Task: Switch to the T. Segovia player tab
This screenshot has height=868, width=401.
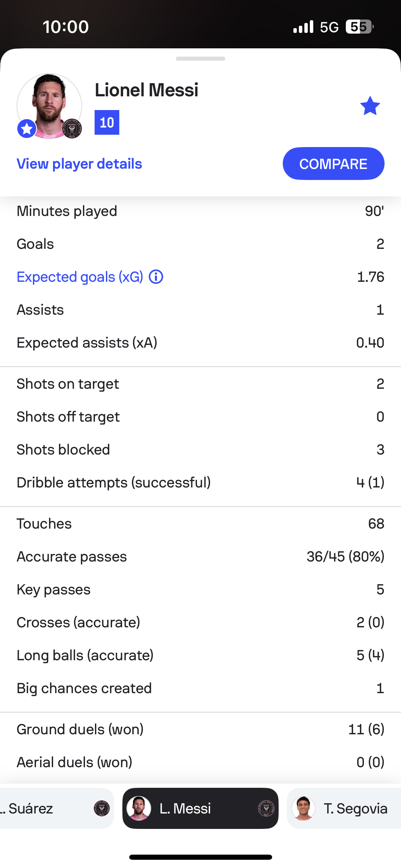Action: tap(344, 808)
